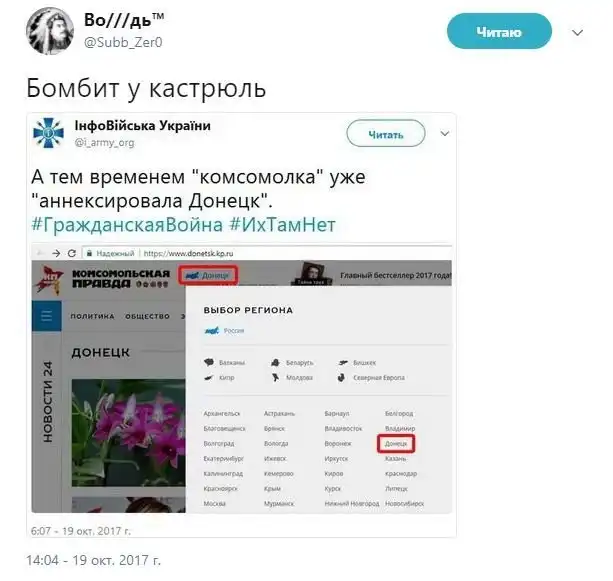This screenshot has width=613, height=581.
Task: Open the blue hamburger menu icon
Action: click(47, 316)
